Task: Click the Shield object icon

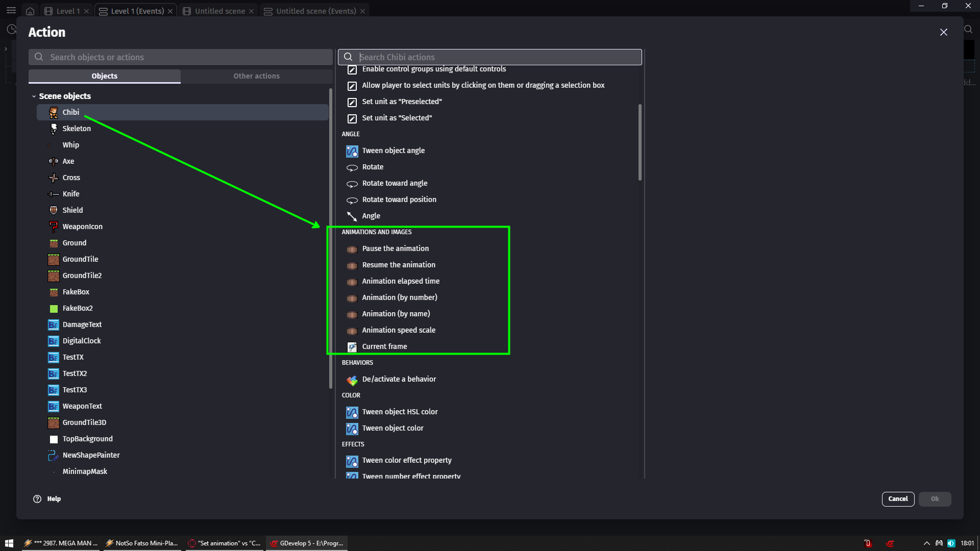Action: pos(54,210)
